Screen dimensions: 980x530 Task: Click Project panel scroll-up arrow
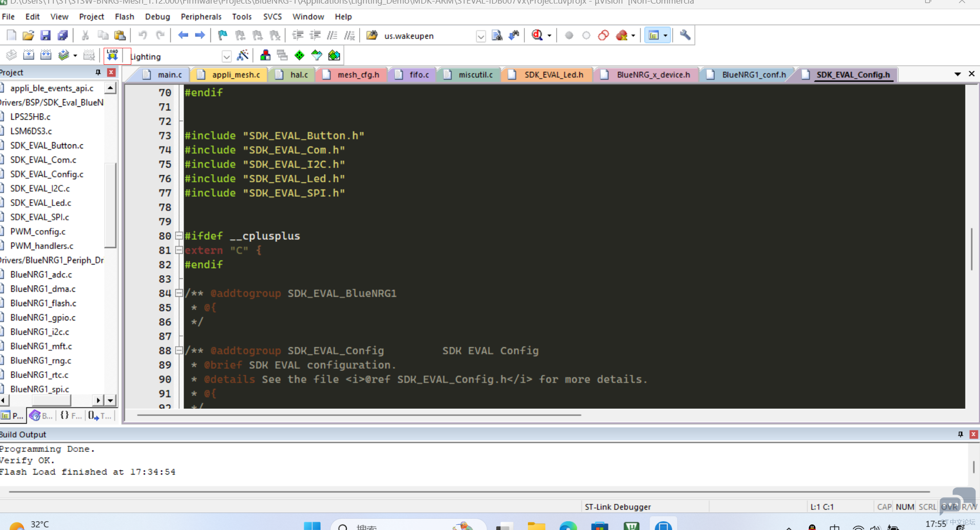pos(110,88)
